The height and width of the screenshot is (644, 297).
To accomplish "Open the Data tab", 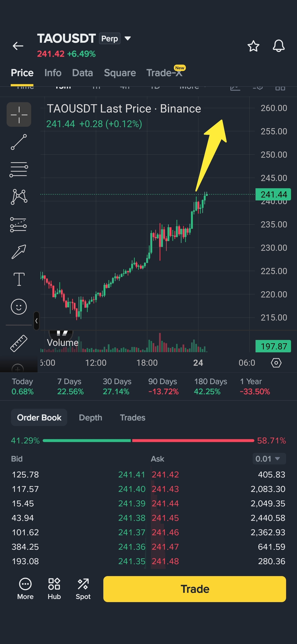I will point(82,73).
